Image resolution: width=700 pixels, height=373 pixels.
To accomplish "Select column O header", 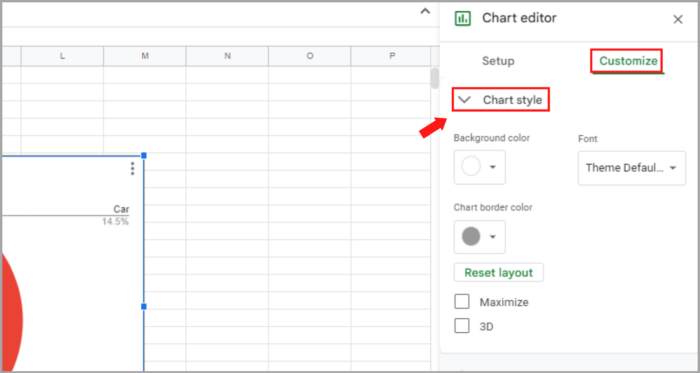I will point(310,56).
